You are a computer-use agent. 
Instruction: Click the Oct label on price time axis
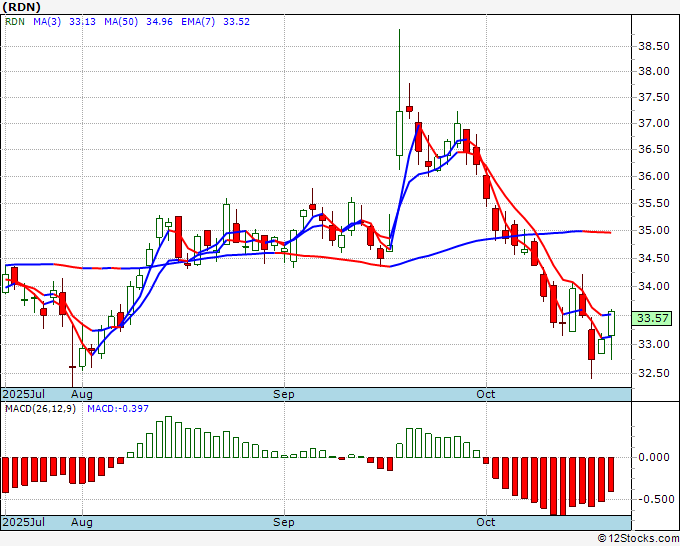[x=485, y=394]
